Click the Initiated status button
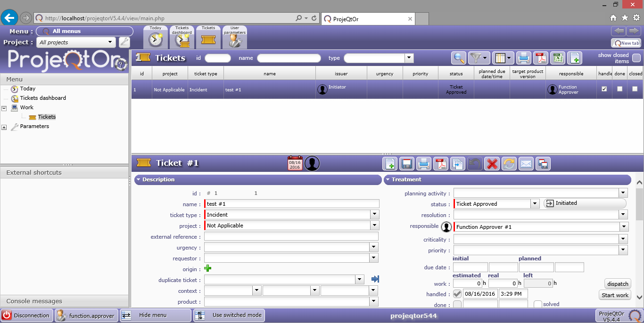644x323 pixels. tap(585, 203)
